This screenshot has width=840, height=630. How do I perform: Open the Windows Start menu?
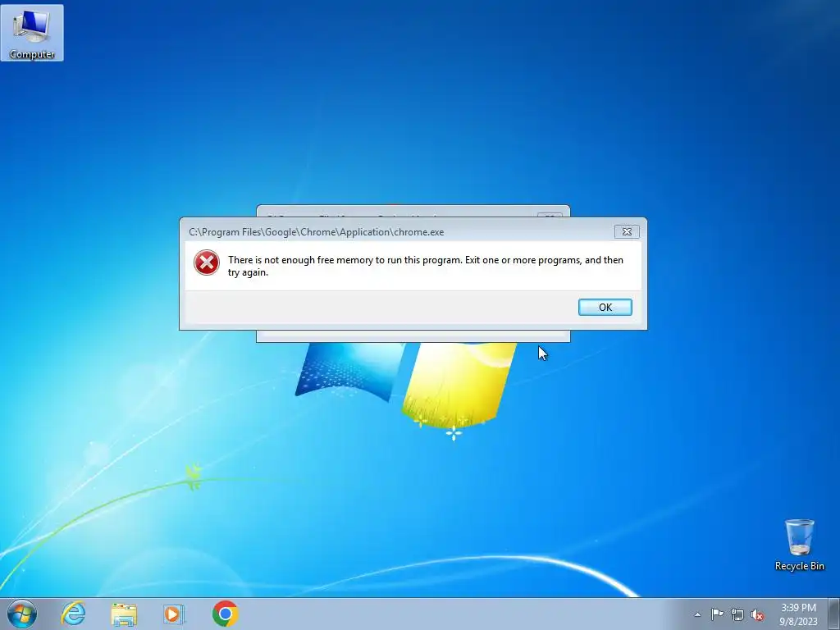pos(21,614)
